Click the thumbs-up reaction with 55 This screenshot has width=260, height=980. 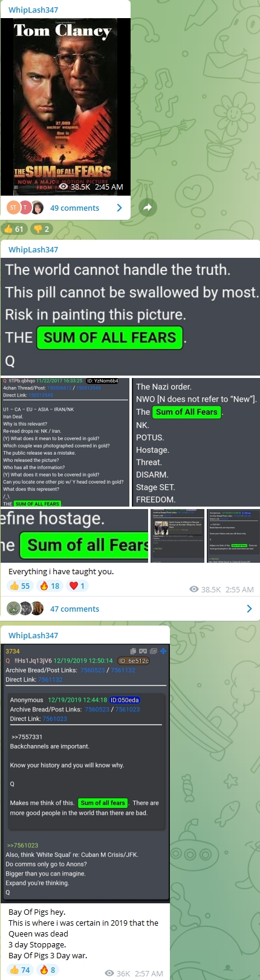pyautogui.click(x=20, y=586)
